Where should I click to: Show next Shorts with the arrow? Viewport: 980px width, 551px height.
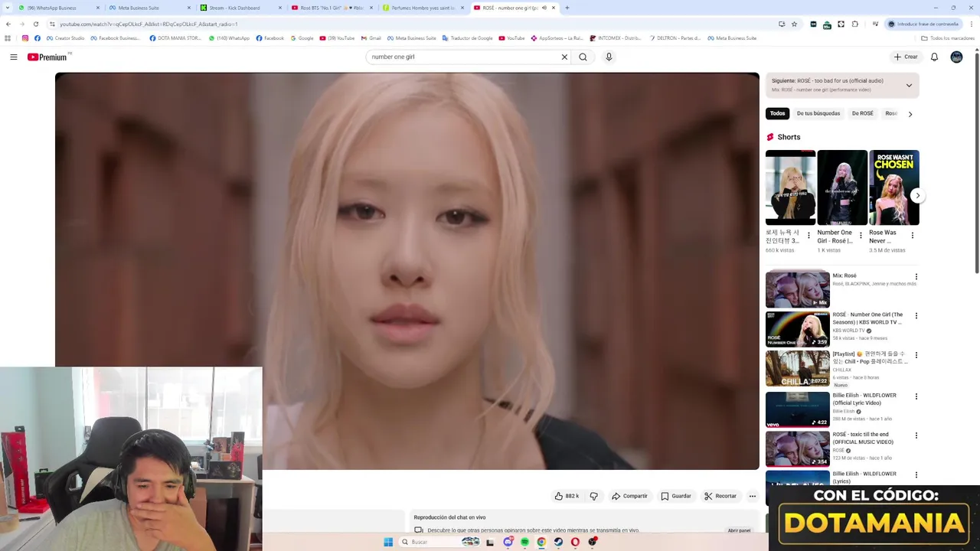click(917, 195)
